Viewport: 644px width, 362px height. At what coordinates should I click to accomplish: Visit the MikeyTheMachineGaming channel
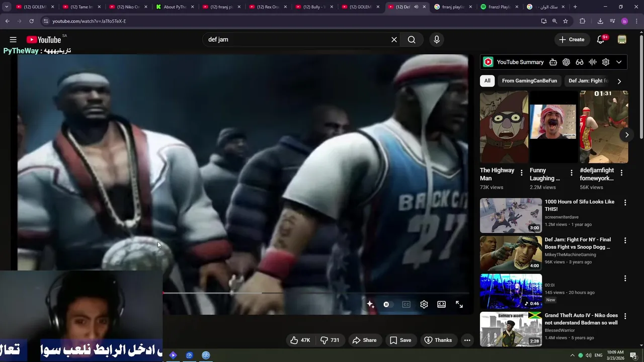570,255
